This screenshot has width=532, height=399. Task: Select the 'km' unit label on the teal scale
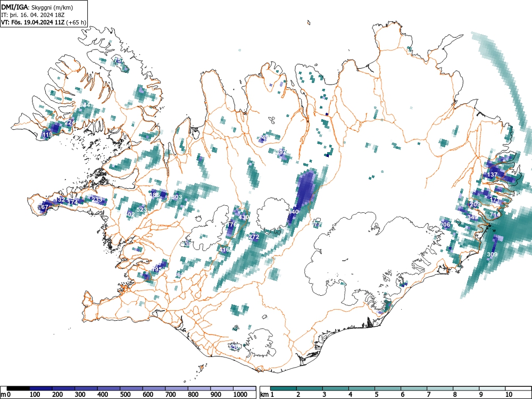click(264, 395)
